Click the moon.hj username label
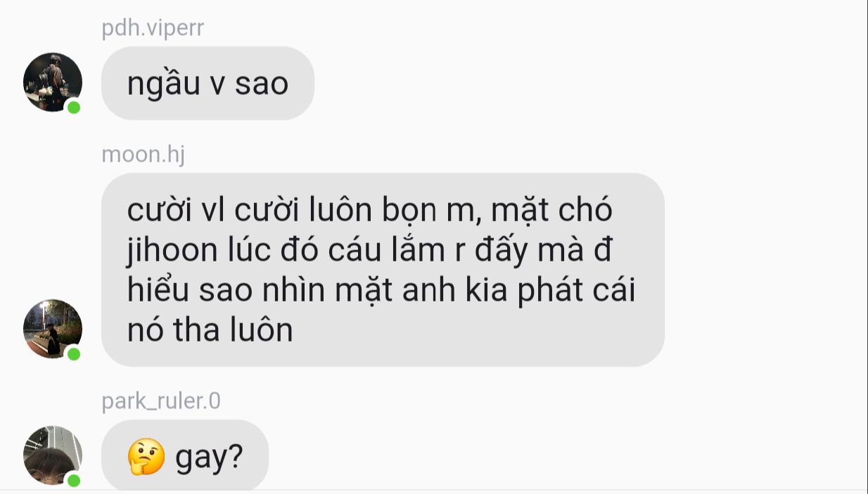868x494 pixels. pos(143,154)
